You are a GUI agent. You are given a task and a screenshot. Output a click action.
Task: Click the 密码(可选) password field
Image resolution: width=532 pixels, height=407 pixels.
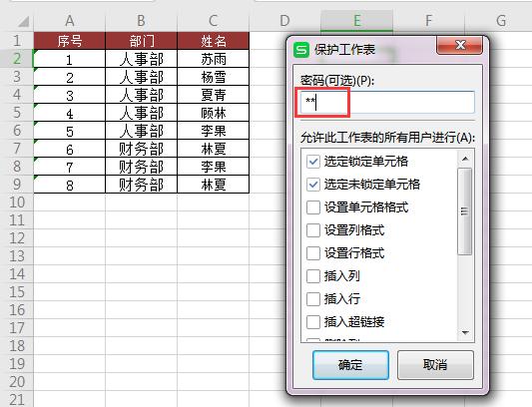387,102
